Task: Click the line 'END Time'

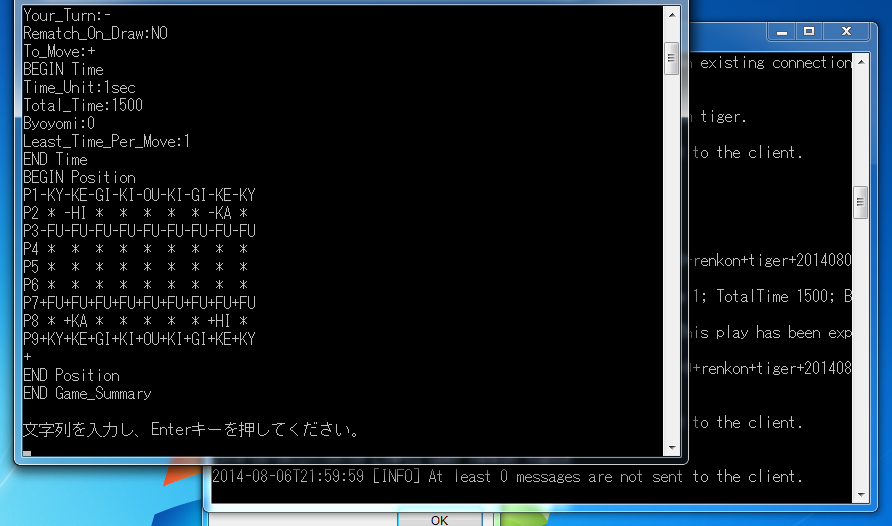Action: click(55, 159)
